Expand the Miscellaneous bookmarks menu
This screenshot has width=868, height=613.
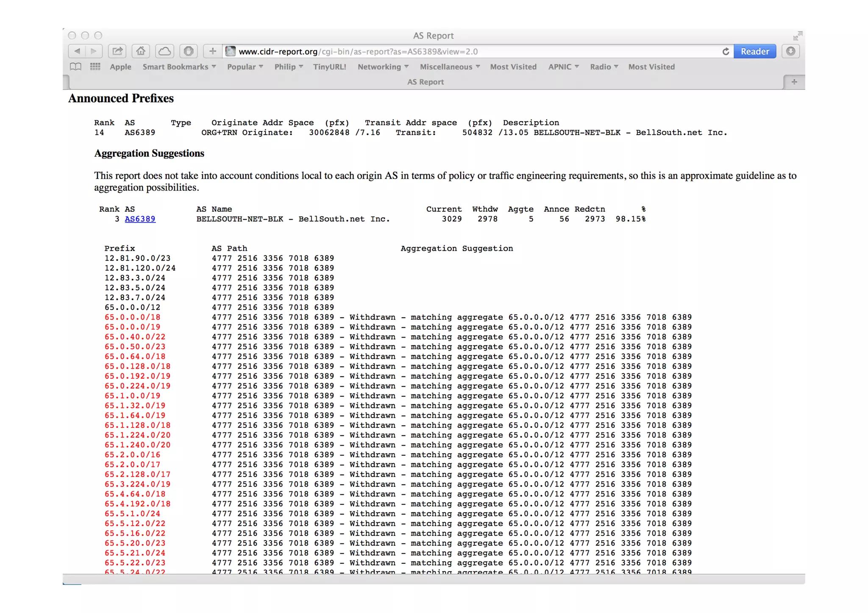coord(449,67)
